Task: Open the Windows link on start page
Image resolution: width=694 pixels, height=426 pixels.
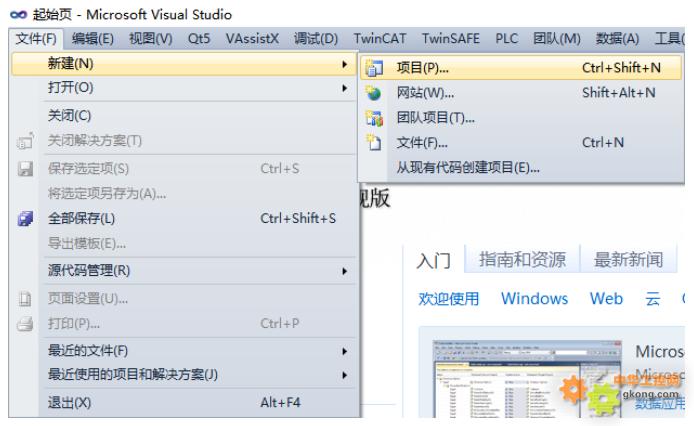Action: [x=534, y=299]
